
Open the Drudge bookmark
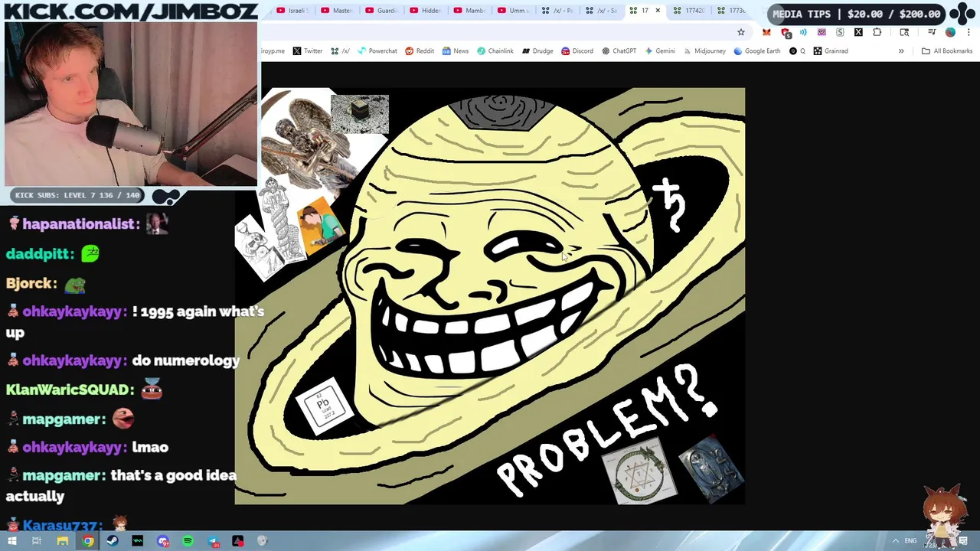[537, 51]
